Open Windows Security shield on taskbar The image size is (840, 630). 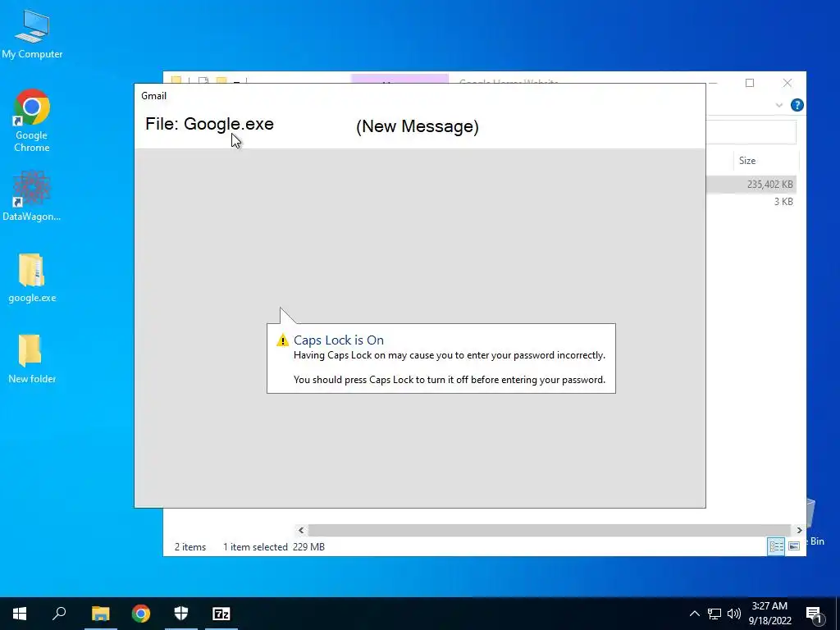click(x=181, y=614)
